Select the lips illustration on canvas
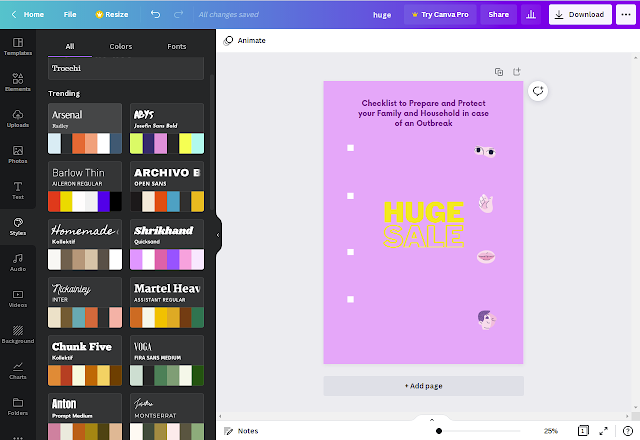The height and width of the screenshot is (440, 640). 486,256
